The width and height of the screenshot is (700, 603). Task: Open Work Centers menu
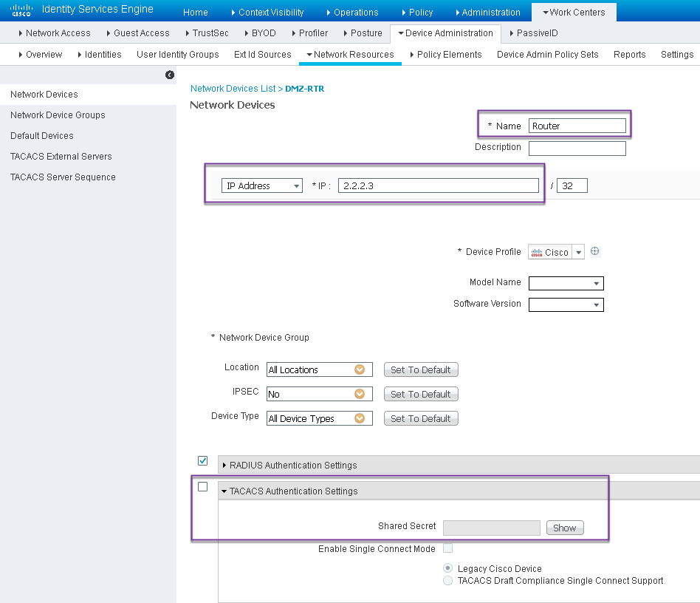pos(574,13)
